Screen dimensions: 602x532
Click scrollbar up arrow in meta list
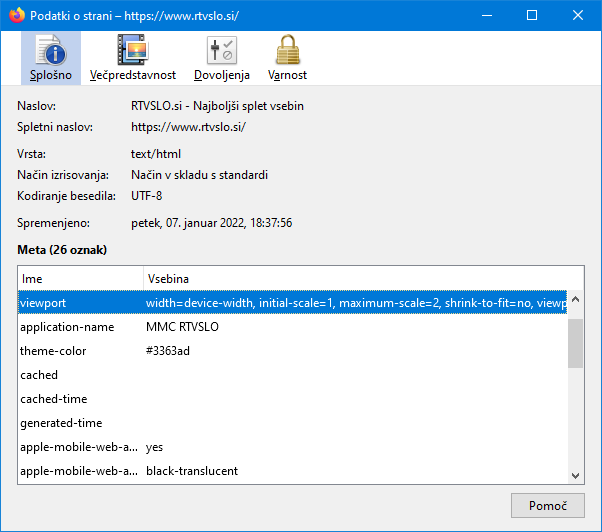point(576,299)
